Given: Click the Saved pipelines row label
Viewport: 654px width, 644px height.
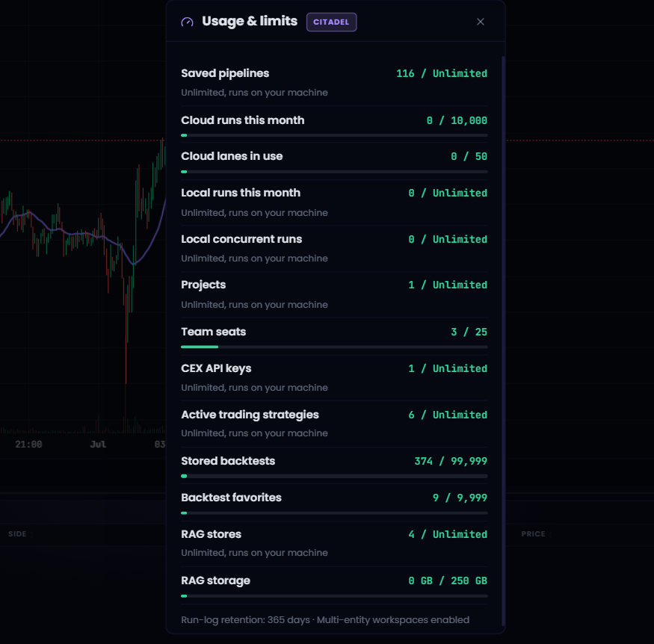Looking at the screenshot, I should pos(225,73).
